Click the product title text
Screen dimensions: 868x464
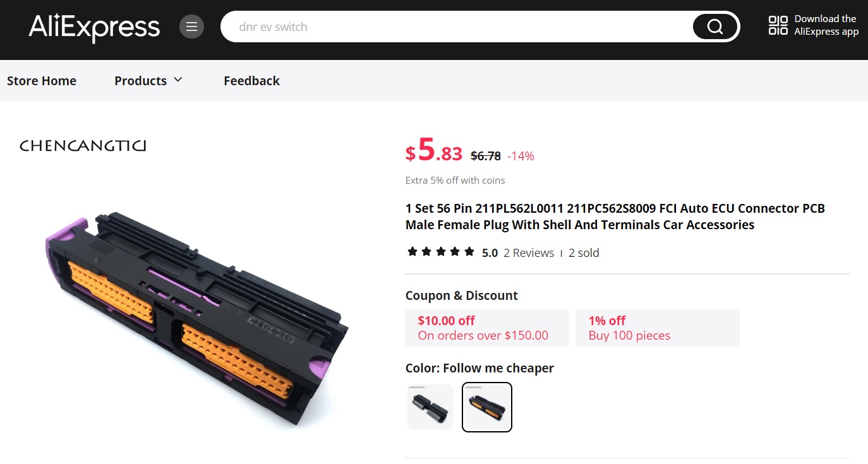coord(615,217)
